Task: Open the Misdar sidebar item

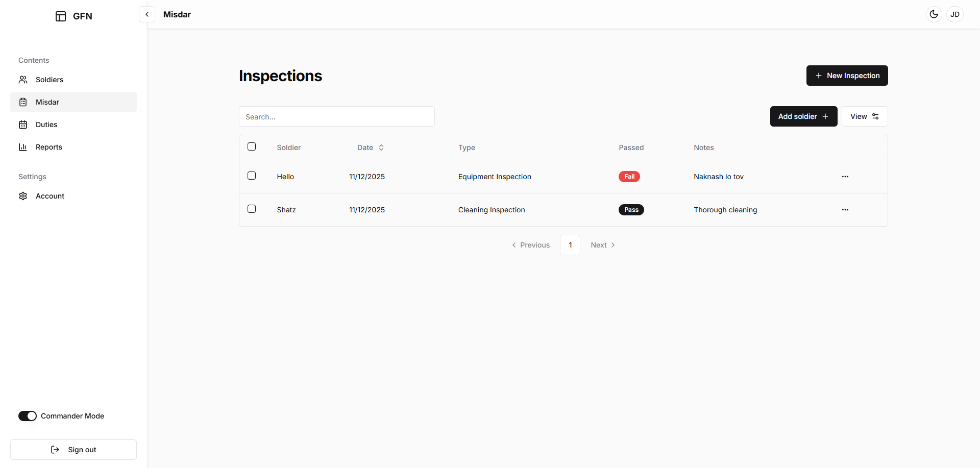Action: coord(73,102)
